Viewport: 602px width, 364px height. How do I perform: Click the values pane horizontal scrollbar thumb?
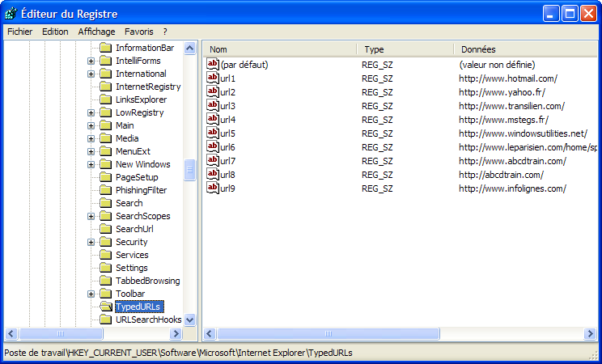(329, 333)
